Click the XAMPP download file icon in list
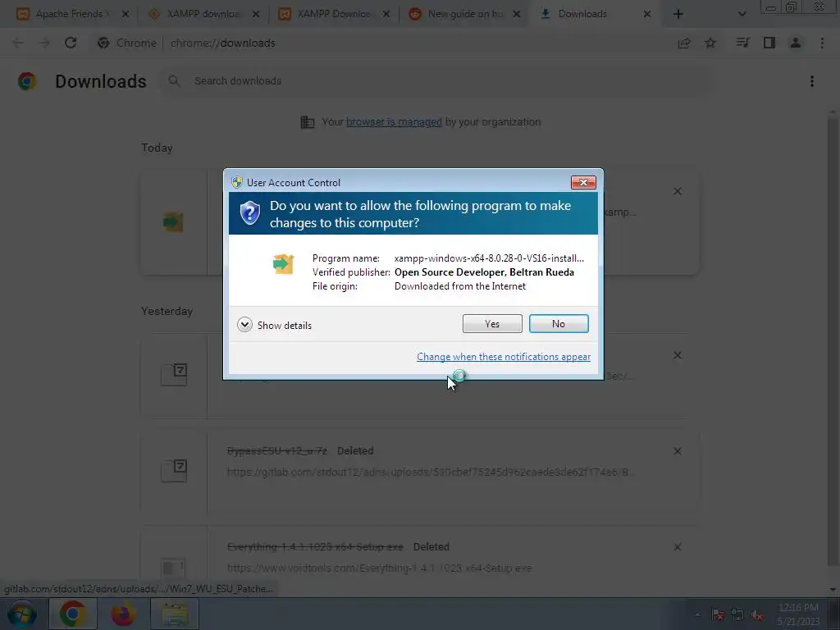Viewport: 840px width, 630px height. (174, 221)
